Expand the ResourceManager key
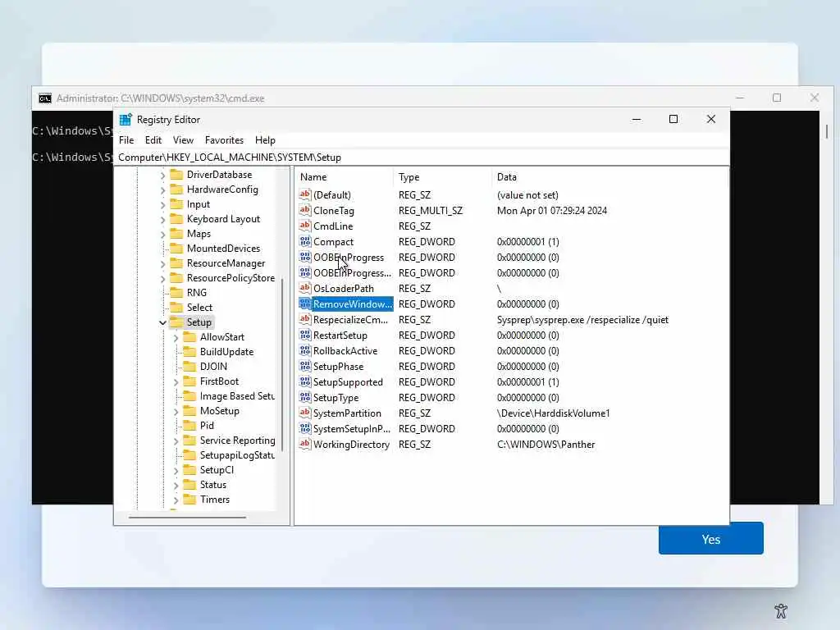The height and width of the screenshot is (630, 840). click(163, 264)
